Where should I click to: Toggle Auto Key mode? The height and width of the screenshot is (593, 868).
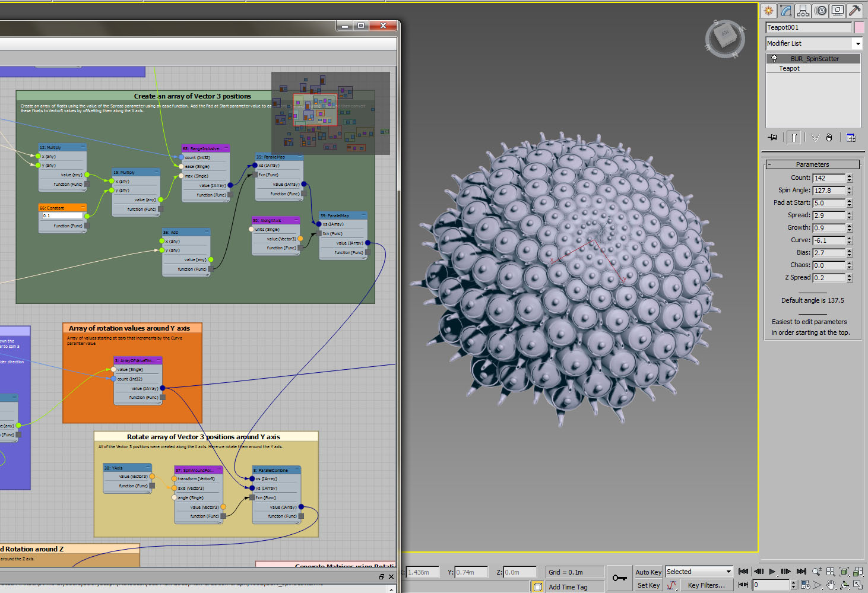point(648,572)
